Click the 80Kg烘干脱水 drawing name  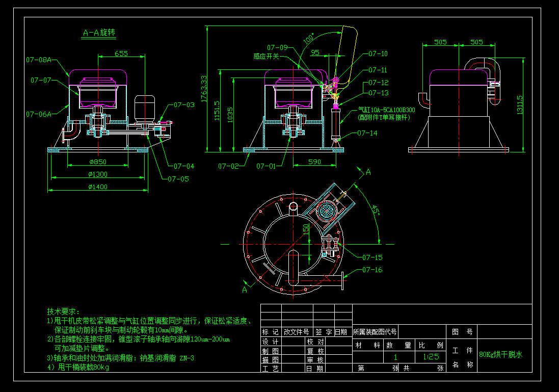500,355
